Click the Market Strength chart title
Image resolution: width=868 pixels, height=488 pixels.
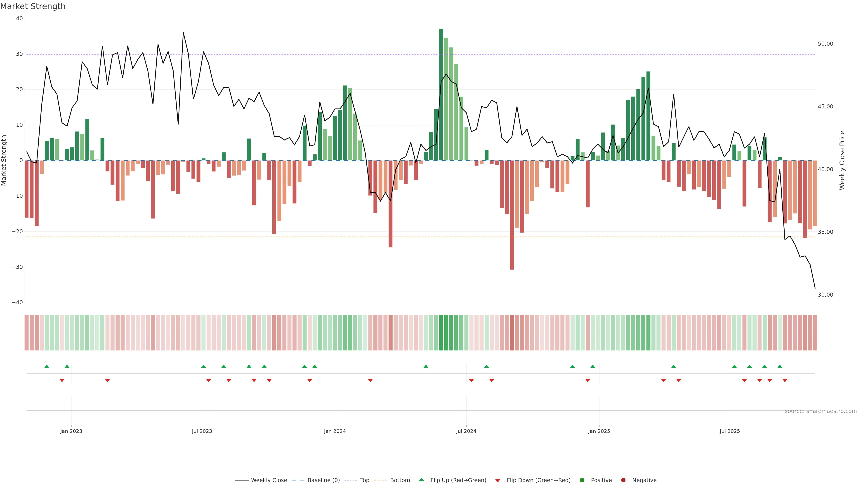coord(33,6)
